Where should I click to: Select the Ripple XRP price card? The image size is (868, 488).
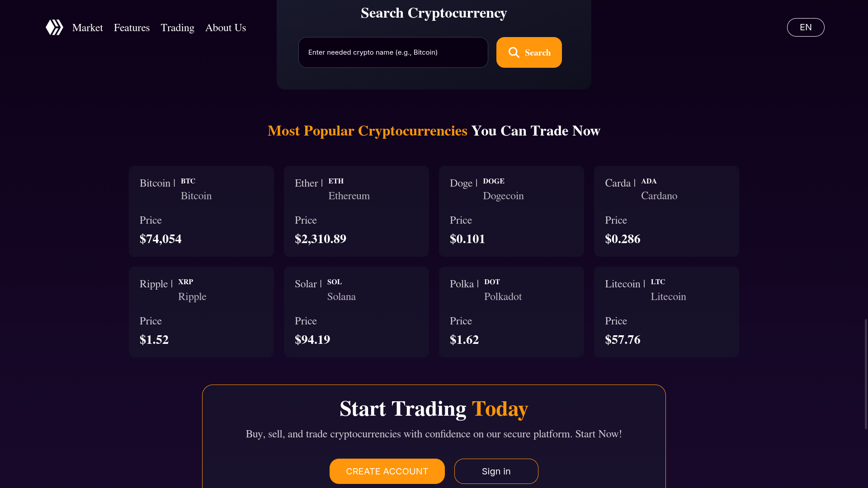tap(201, 311)
